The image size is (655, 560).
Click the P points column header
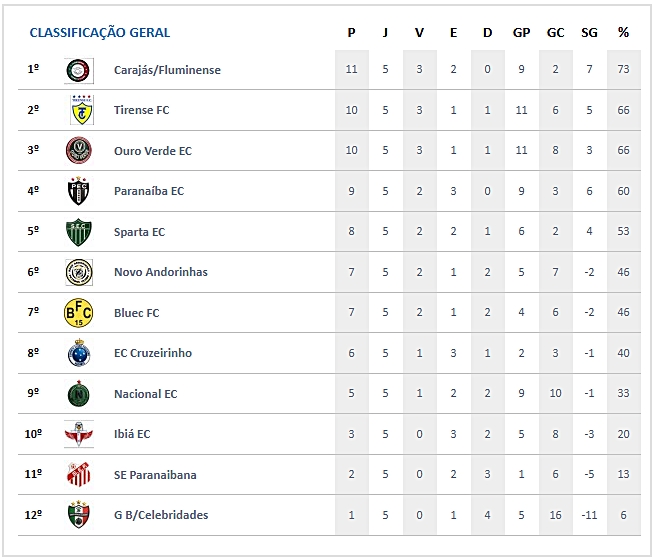click(x=351, y=32)
